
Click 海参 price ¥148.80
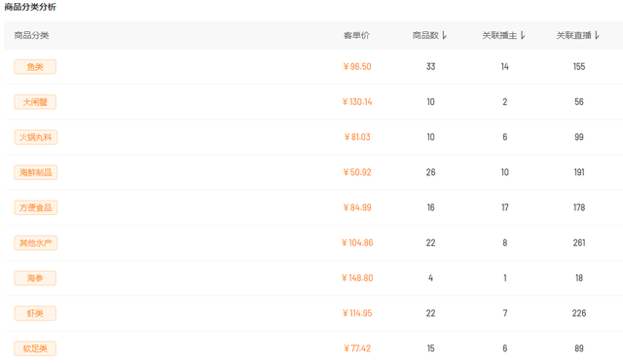coord(357,278)
